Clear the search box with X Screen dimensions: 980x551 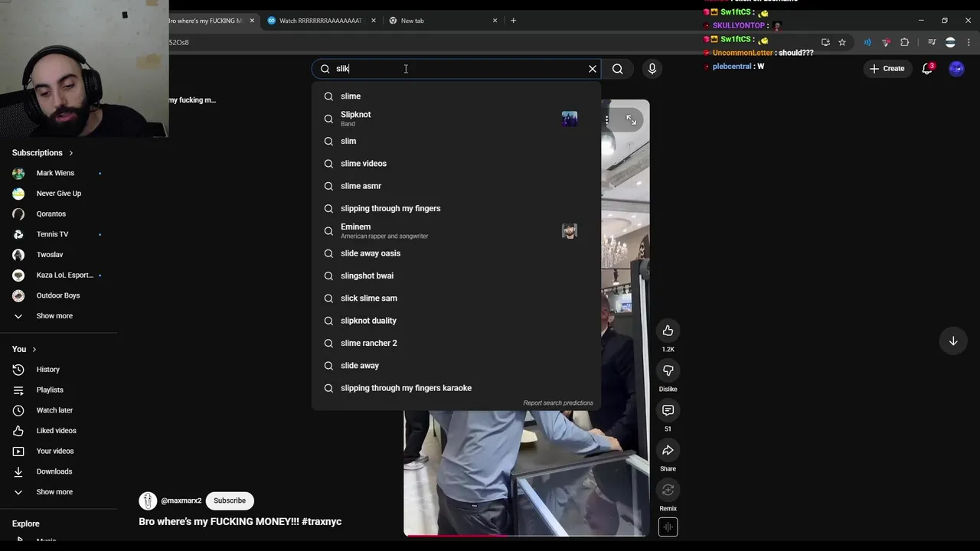pos(593,69)
